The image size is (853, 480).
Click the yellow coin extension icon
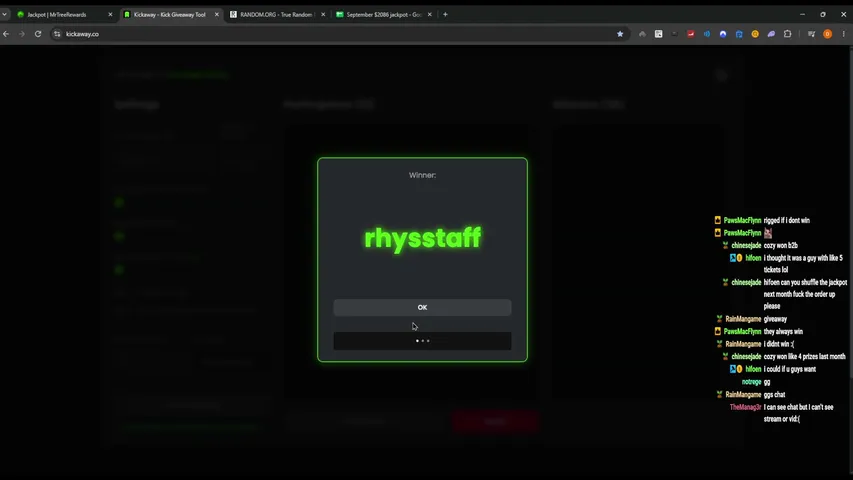coord(755,34)
